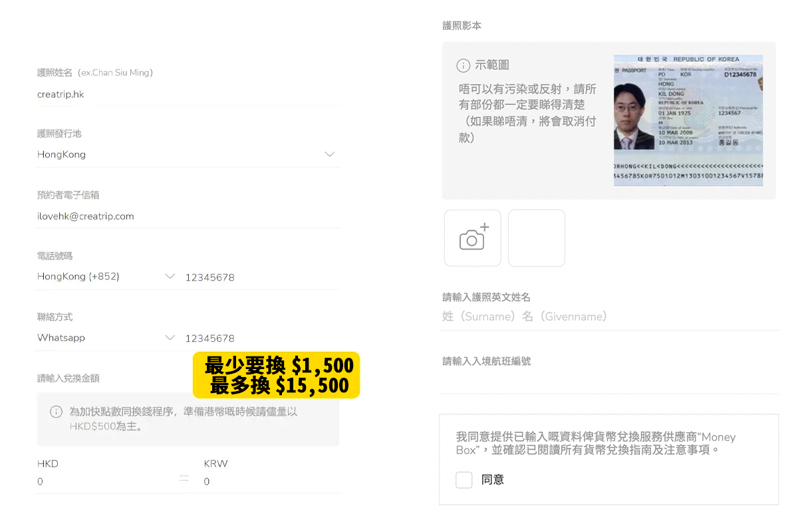Click the 同意 label beside the checkbox
Screen dimensions: 798x532
(x=493, y=479)
